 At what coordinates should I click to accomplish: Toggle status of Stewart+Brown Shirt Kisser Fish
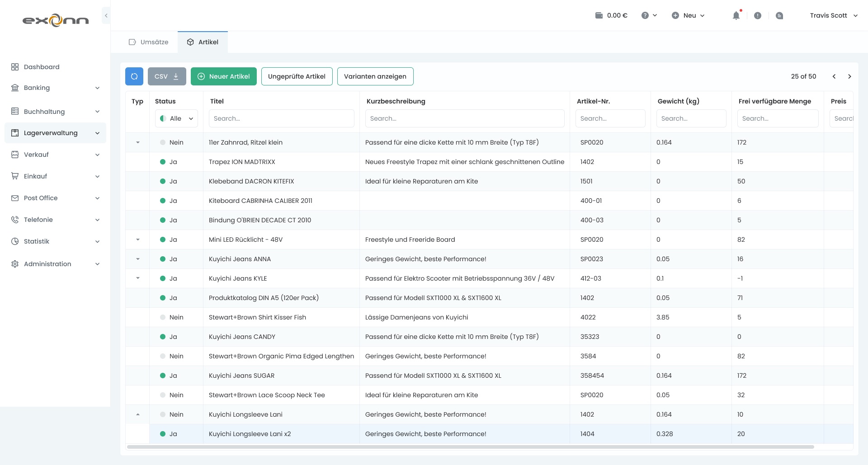[163, 317]
